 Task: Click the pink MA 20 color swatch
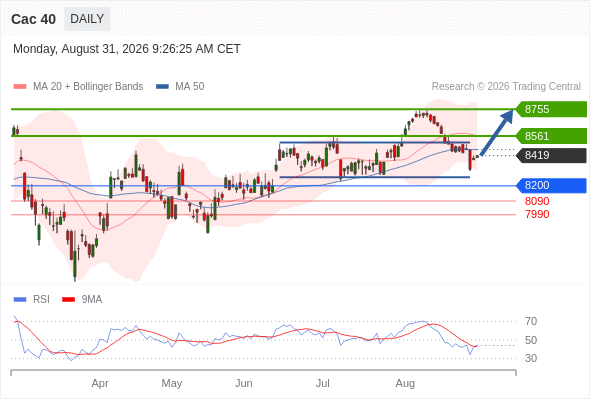click(x=20, y=87)
